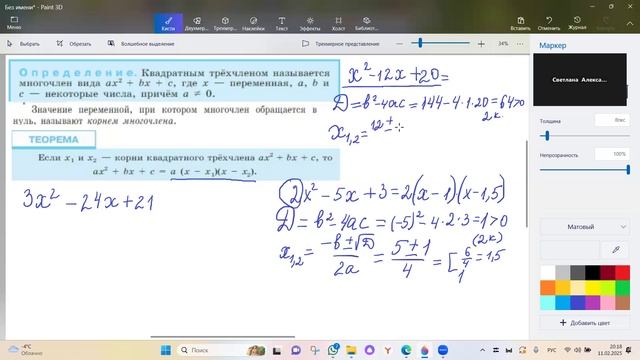Click the canvas vertical scrollbar
This screenshot has height=360, width=640.
[527, 184]
